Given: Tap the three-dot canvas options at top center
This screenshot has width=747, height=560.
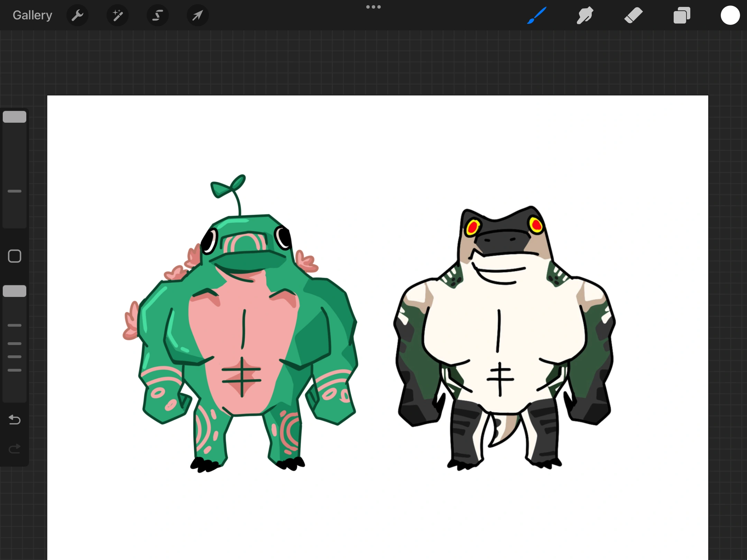Looking at the screenshot, I should click(373, 7).
